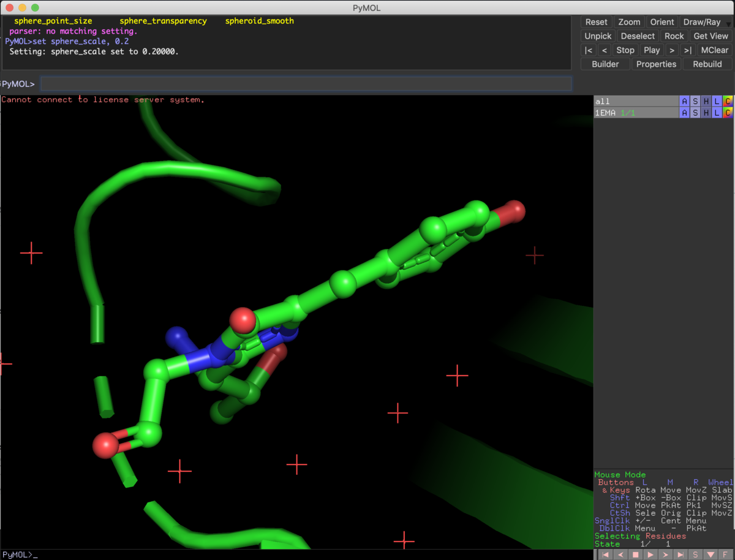The height and width of the screenshot is (560, 735).
Task: Click the Play button
Action: [652, 50]
